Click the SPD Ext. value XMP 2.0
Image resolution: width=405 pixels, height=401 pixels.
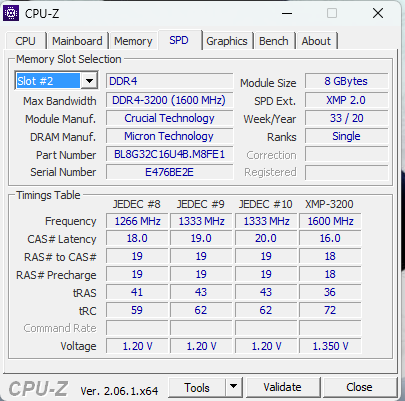tap(346, 100)
